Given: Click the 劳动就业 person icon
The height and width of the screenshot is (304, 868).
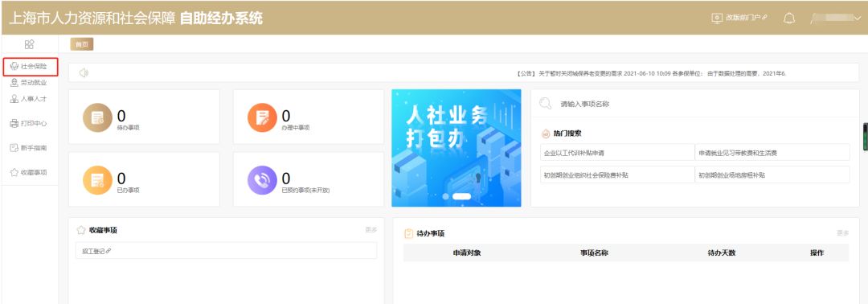Looking at the screenshot, I should click(14, 83).
